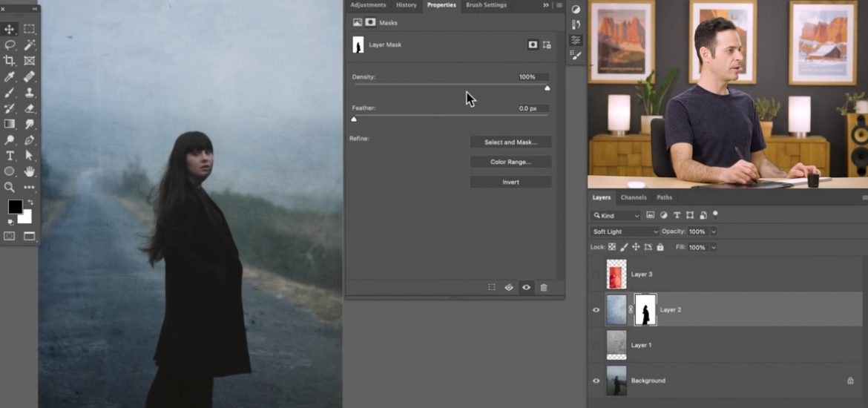
Task: Select the Clone Stamp tool
Action: pyautogui.click(x=30, y=93)
